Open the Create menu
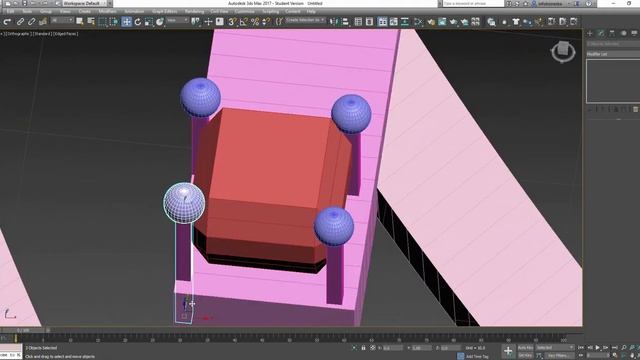640x360 pixels. [x=84, y=11]
